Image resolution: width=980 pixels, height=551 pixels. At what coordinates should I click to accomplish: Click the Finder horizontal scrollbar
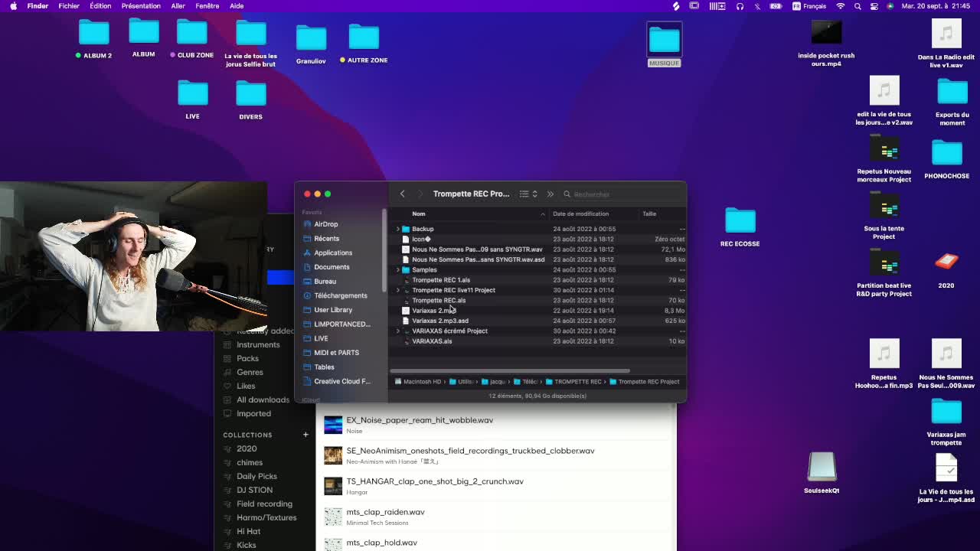(509, 371)
